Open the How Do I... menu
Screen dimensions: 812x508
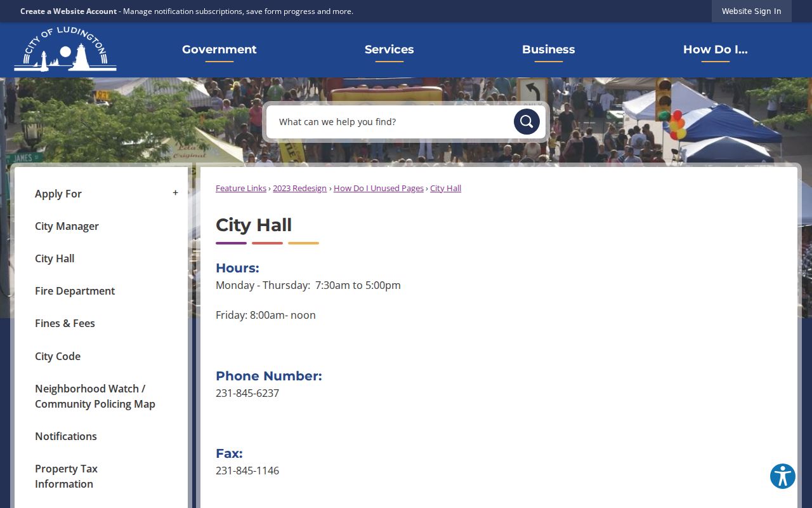coord(716,50)
